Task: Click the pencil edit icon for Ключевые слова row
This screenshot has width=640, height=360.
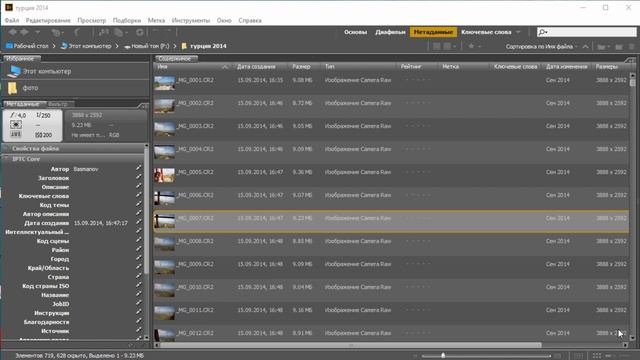Action: pos(139,195)
